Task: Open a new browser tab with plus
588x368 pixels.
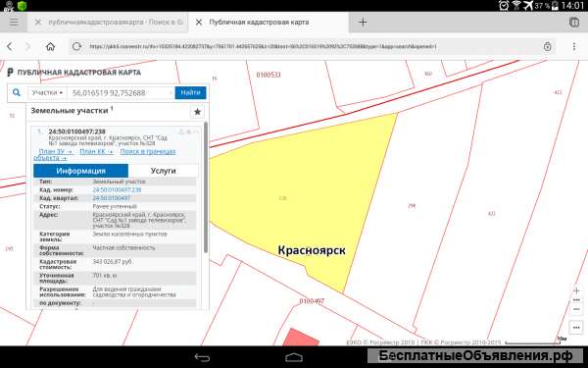Action: click(x=363, y=23)
